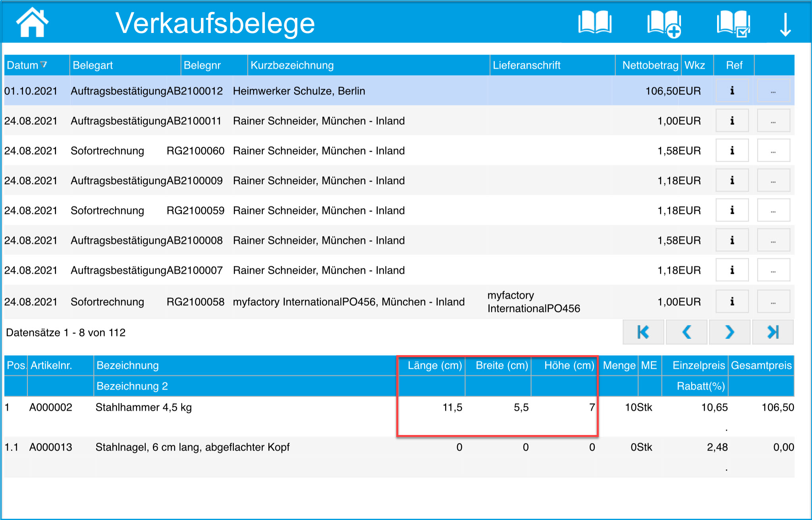Go to previous page of records
Screen dimensions: 812x520
[686, 332]
